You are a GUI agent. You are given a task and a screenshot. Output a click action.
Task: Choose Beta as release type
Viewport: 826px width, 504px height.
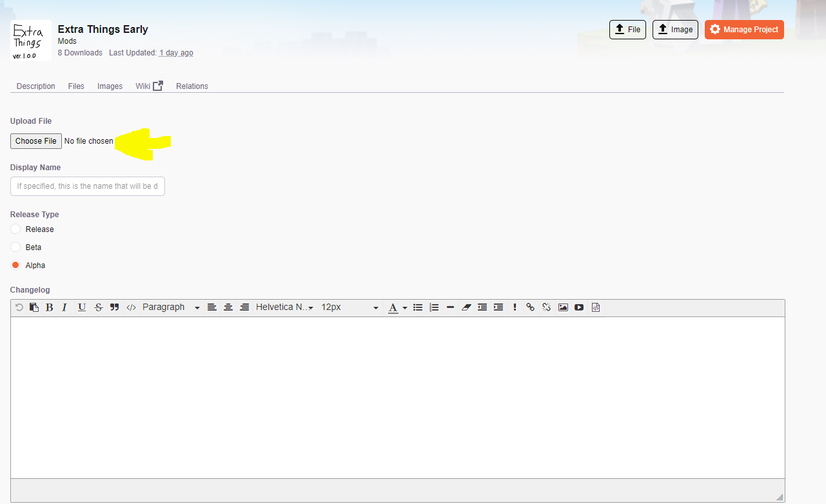tap(15, 247)
